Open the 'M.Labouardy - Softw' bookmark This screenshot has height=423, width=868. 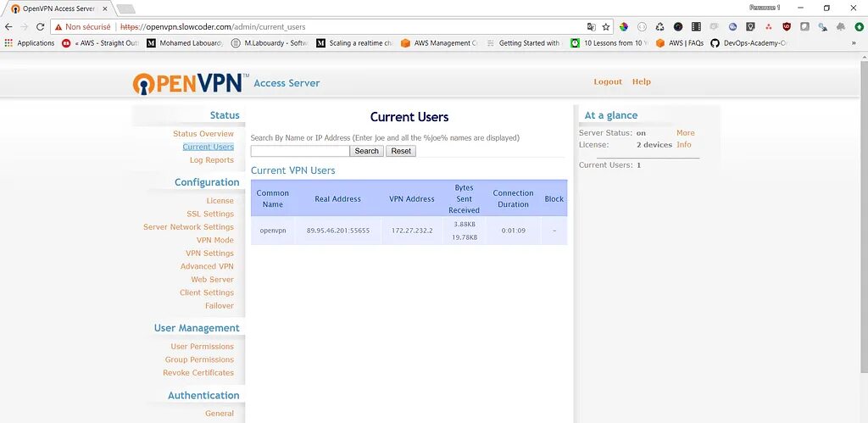[270, 42]
